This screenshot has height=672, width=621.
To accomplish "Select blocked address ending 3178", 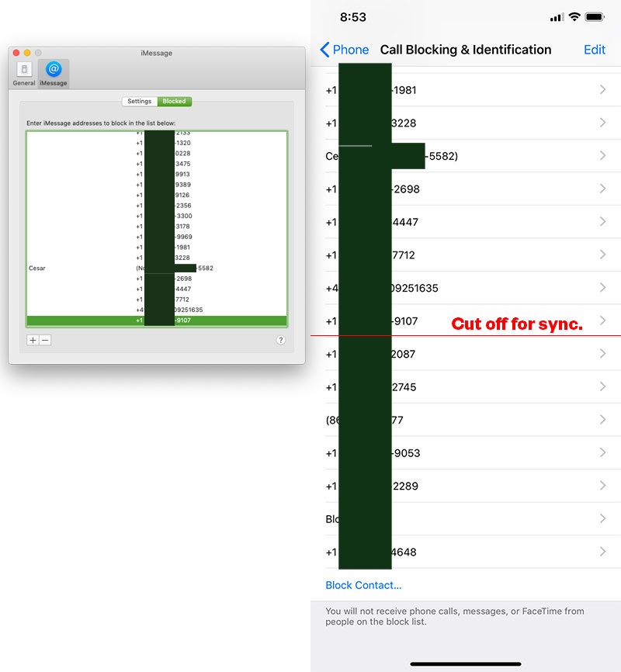I will point(157,227).
